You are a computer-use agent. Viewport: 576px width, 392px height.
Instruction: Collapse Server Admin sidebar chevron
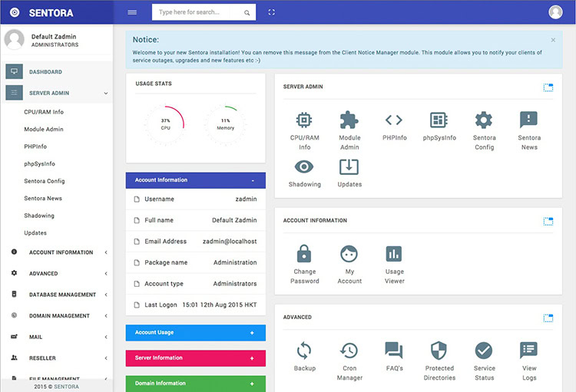click(x=106, y=94)
